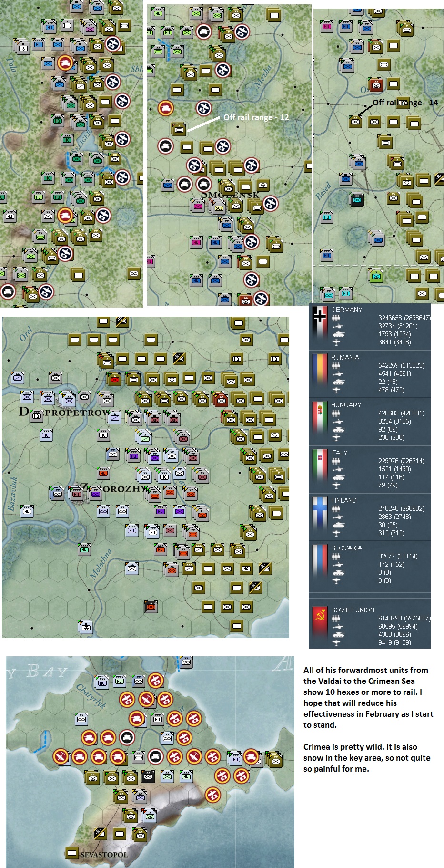Viewport: 444px width, 868px height.
Task: Click Germany tank value 1793 (1234)
Action: pyautogui.click(x=394, y=334)
